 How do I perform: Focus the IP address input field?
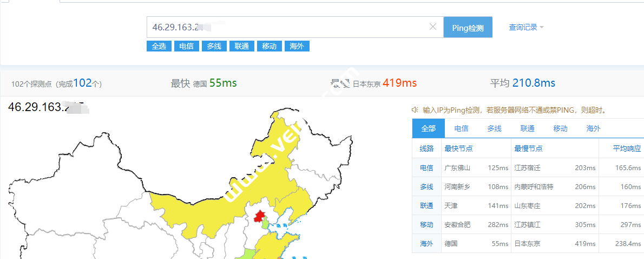[295, 27]
